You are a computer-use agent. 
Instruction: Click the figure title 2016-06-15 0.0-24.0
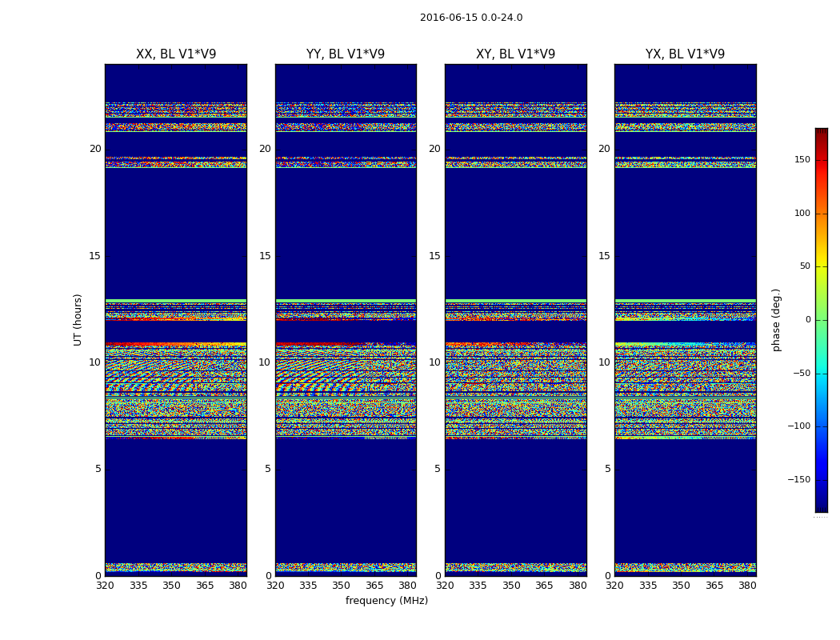471,18
